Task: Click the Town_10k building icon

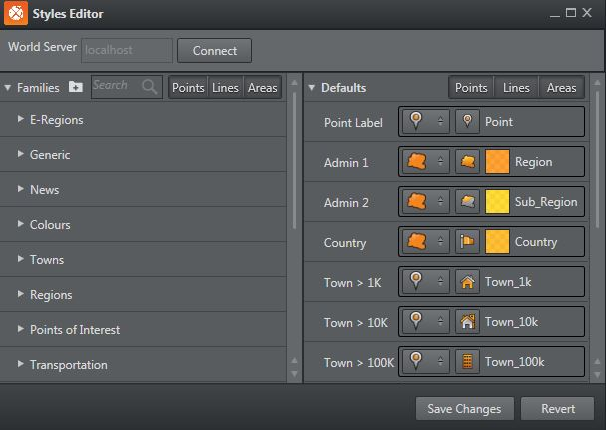Action: point(466,322)
